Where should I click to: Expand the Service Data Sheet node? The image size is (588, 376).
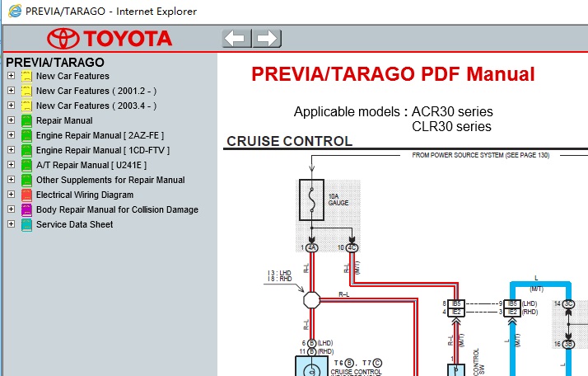pos(12,224)
